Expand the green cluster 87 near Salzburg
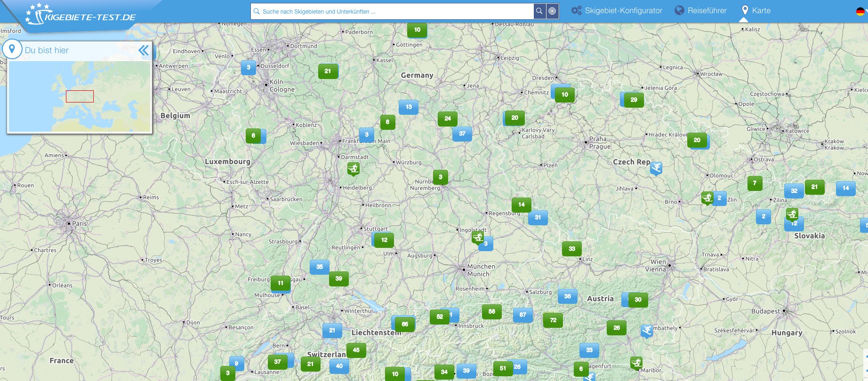868x381 pixels. click(x=523, y=315)
